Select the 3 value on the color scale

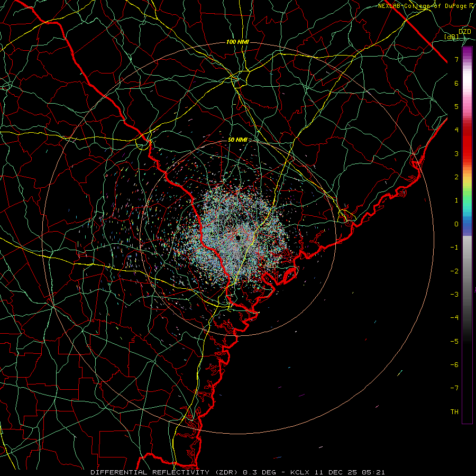coord(456,153)
